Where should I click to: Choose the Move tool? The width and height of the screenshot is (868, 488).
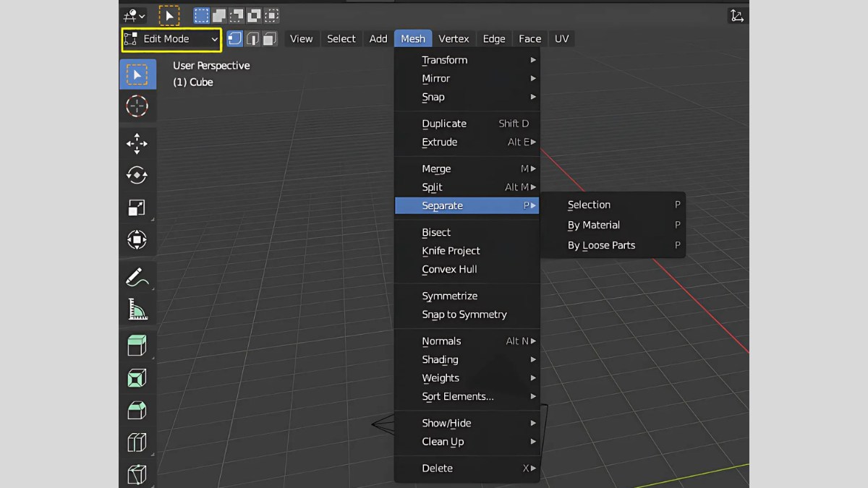pos(137,144)
